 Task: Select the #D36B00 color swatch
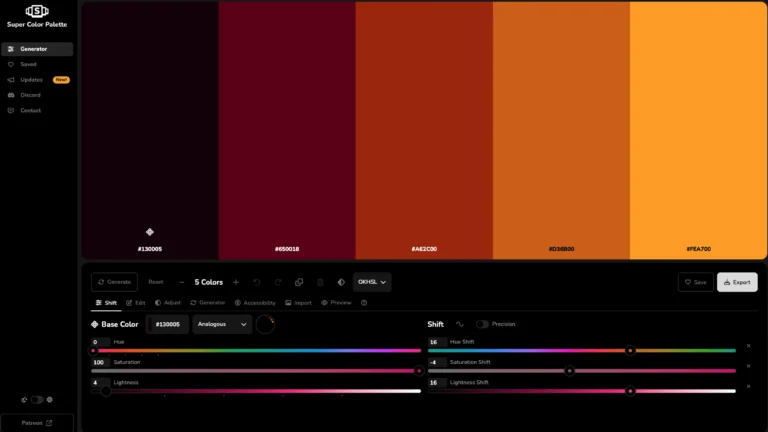(x=561, y=130)
